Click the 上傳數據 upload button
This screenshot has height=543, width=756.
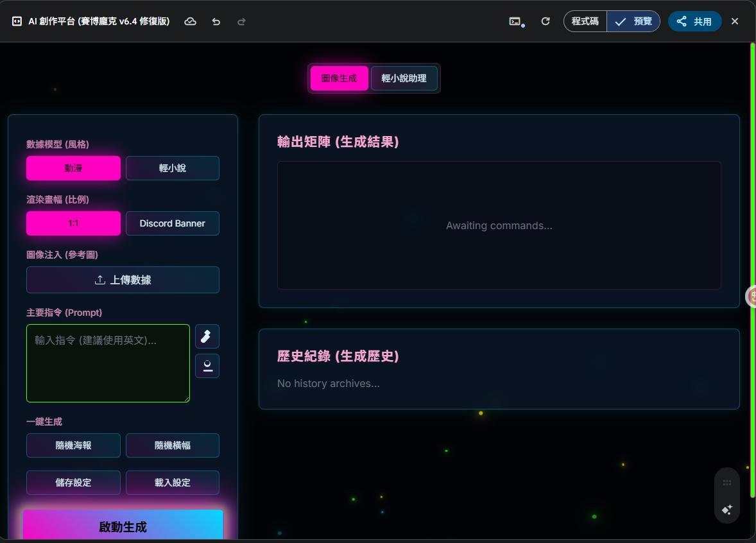click(x=123, y=280)
